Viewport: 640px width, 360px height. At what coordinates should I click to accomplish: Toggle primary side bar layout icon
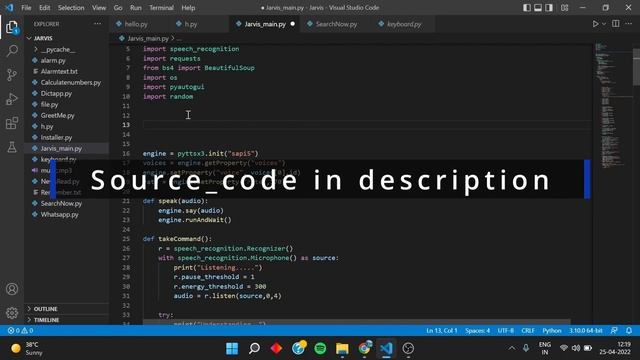pos(527,8)
